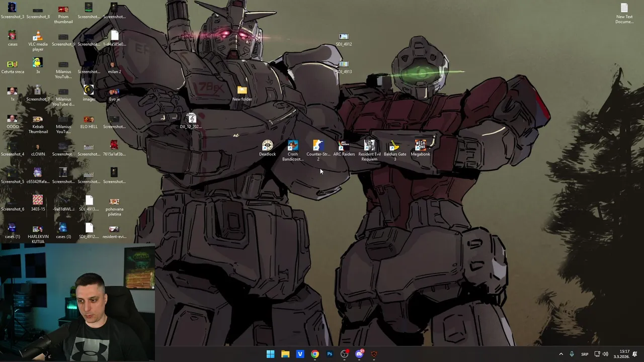This screenshot has height=362, width=644.
Task: Open OBS Studio from the taskbar
Action: (344, 354)
